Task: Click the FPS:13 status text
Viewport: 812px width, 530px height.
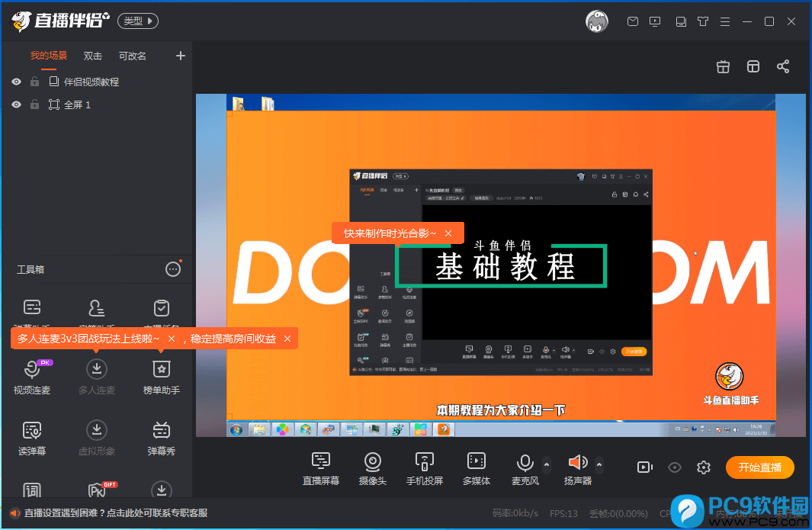Action: tap(563, 513)
